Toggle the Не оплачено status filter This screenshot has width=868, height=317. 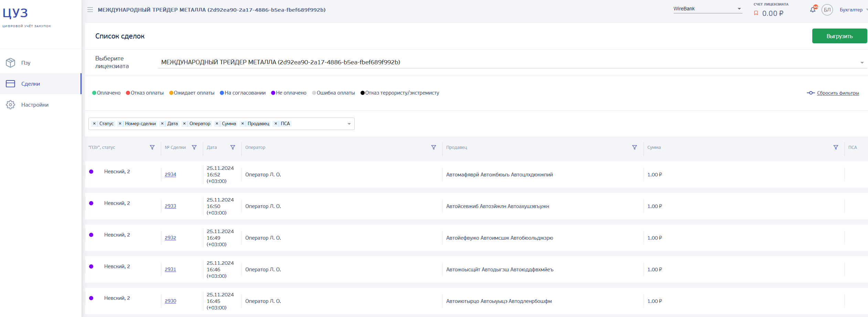[x=289, y=93]
